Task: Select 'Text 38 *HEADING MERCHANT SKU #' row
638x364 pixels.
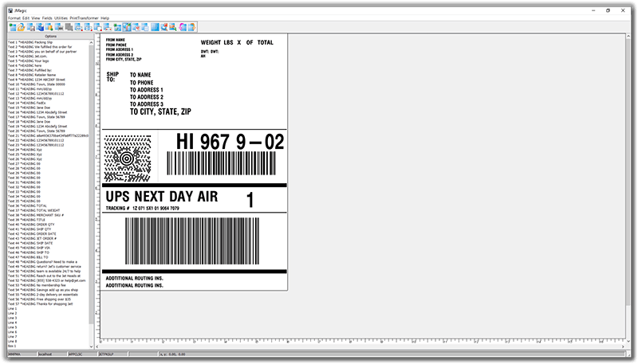Action: tap(48, 215)
